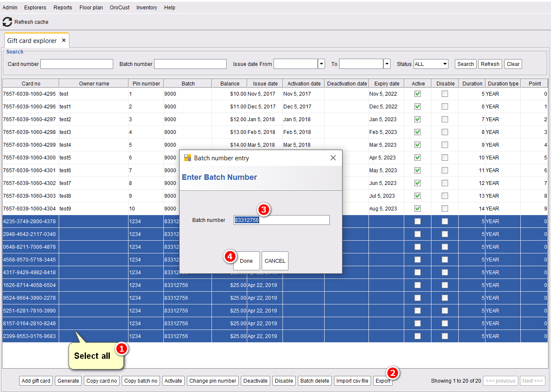Click the Copy batch no button

141,381
